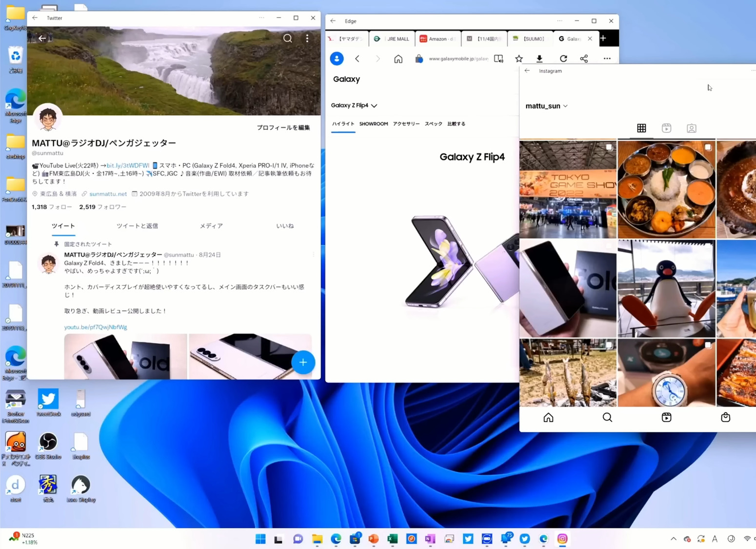Click the 2,519 フォロワー count
The image size is (756, 549).
pyautogui.click(x=103, y=207)
